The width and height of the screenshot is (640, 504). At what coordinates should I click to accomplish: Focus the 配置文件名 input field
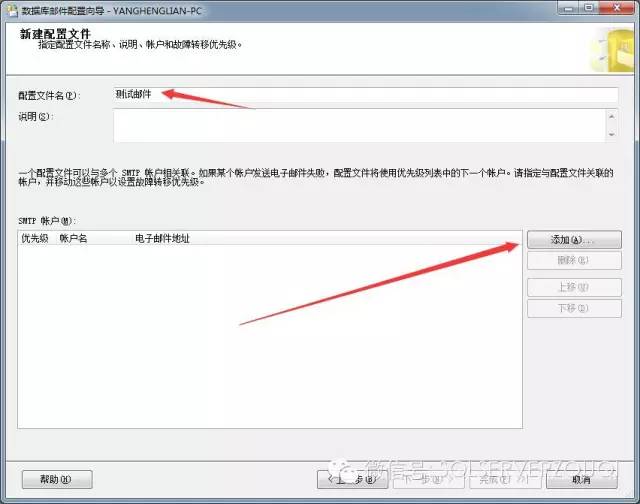[x=365, y=95]
